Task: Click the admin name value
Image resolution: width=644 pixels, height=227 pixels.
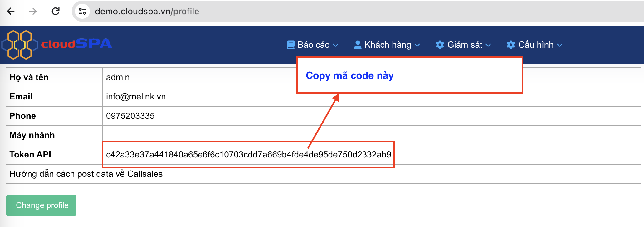Action: [118, 77]
